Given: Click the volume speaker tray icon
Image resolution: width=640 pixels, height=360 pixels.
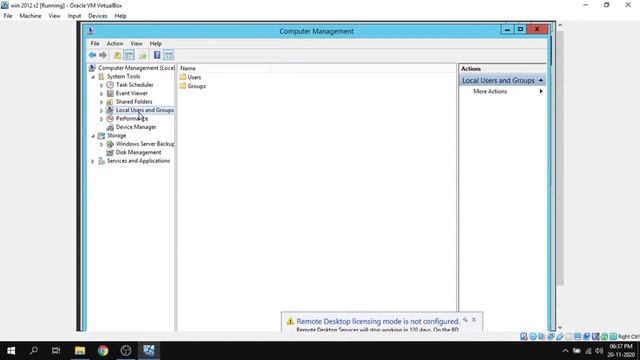Looking at the screenshot, I should coord(599,351).
